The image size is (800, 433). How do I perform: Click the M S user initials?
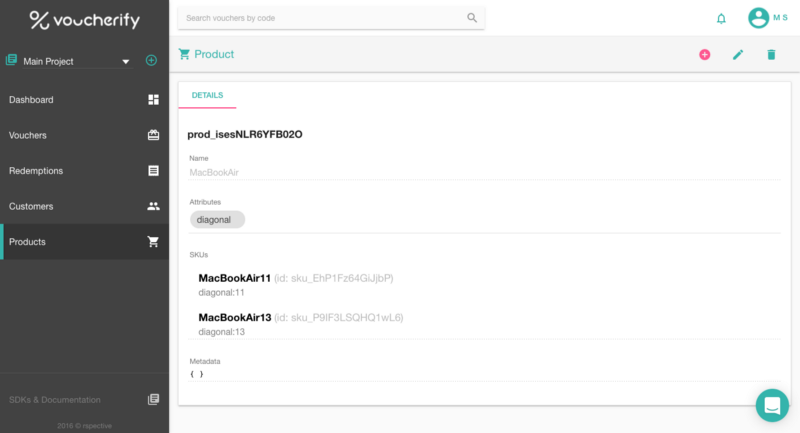pos(780,17)
